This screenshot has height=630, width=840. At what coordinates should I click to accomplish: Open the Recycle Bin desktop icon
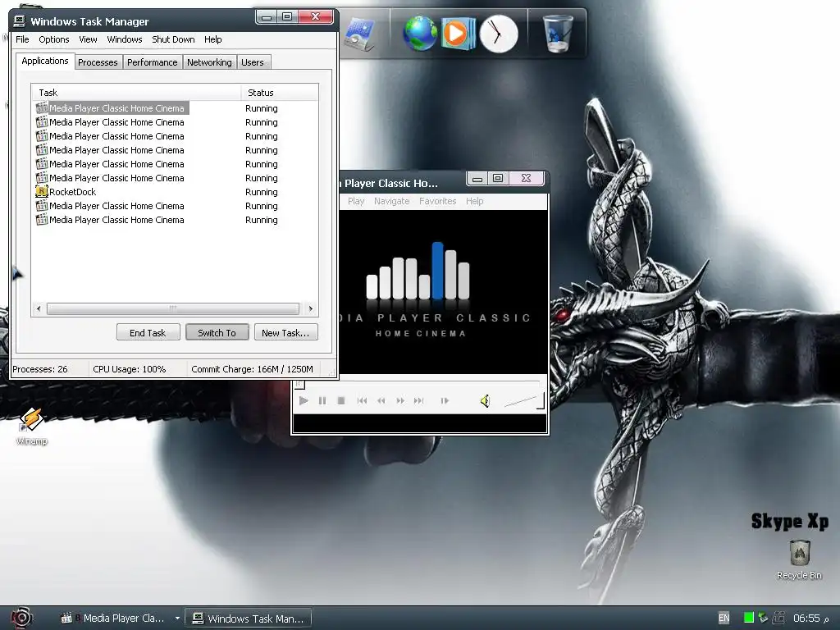click(x=799, y=559)
